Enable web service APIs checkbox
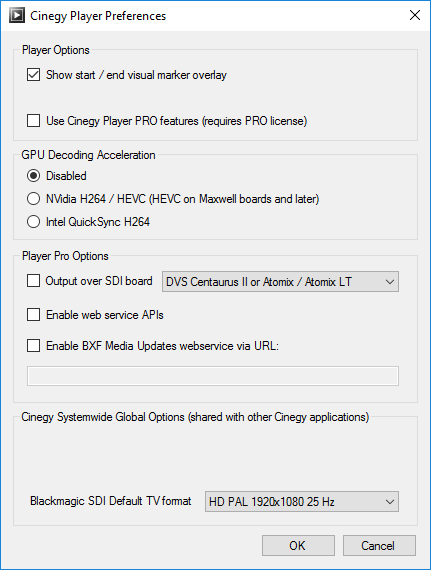The height and width of the screenshot is (570, 431). [x=33, y=314]
